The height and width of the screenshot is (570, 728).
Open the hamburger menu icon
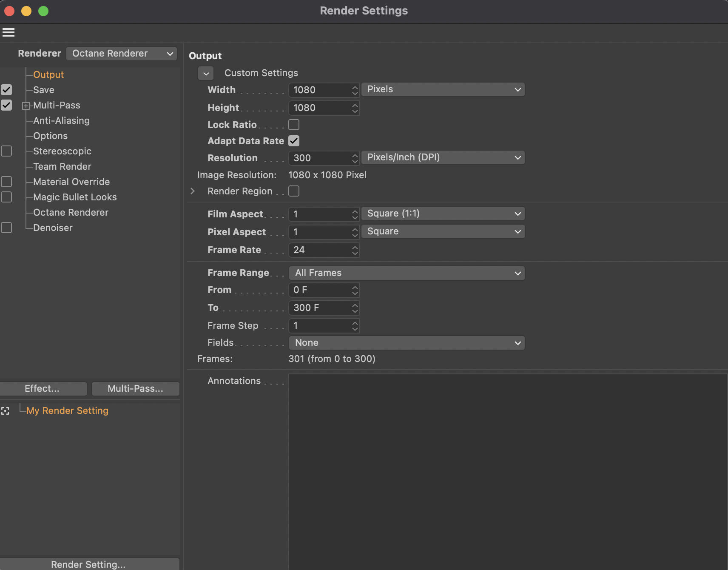9,32
